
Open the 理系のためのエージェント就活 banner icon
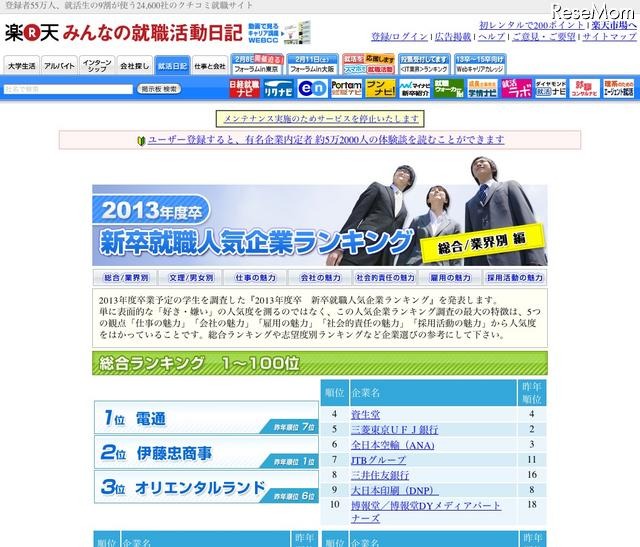coord(619,88)
